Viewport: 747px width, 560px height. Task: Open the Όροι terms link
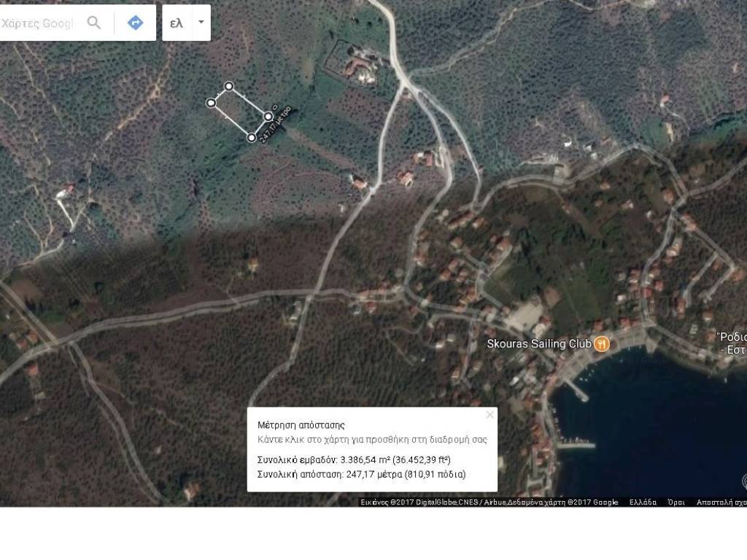coord(676,502)
